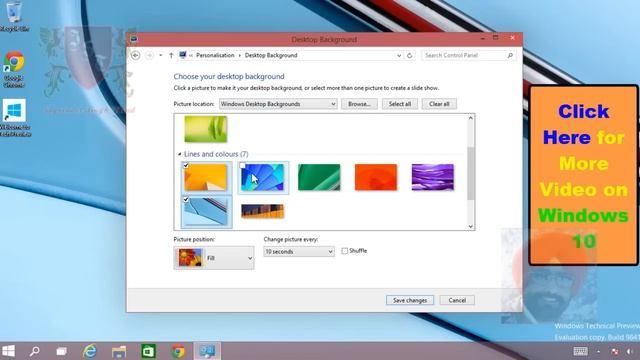This screenshot has width=640, height=360.
Task: Collapse the Lines and colours group
Action: click(x=180, y=154)
